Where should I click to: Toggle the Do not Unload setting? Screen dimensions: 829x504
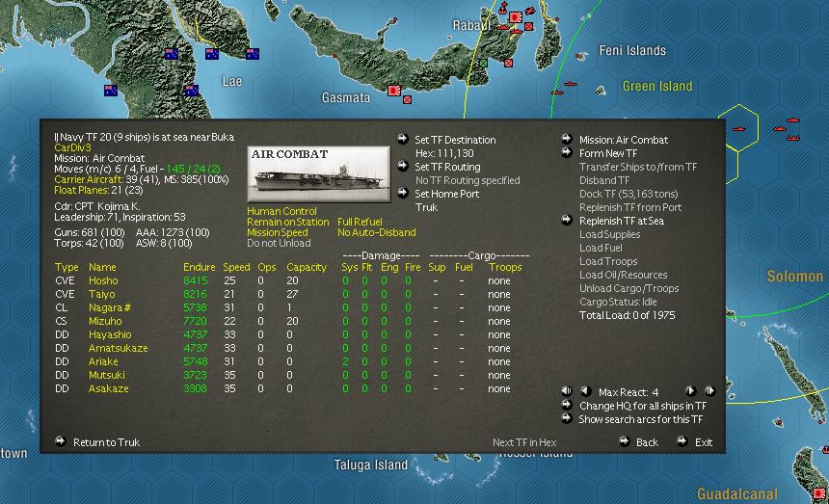point(279,243)
